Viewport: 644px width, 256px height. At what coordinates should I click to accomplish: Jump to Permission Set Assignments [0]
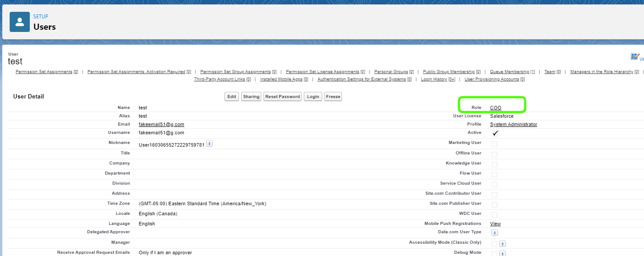pos(47,72)
